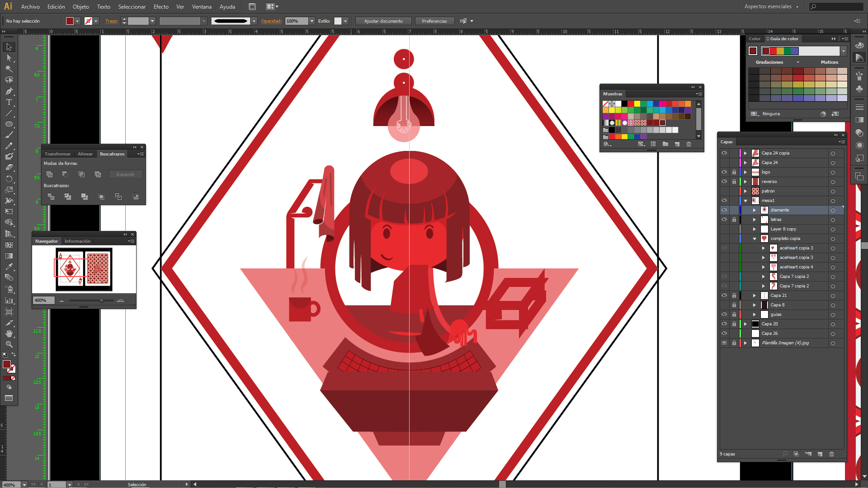Select the Pen tool
This screenshot has width=868, height=488.
(x=9, y=91)
